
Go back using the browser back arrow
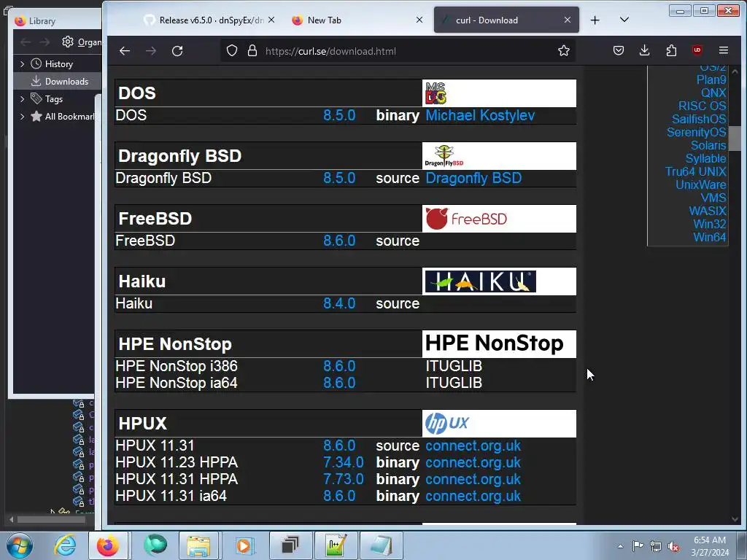click(x=125, y=51)
